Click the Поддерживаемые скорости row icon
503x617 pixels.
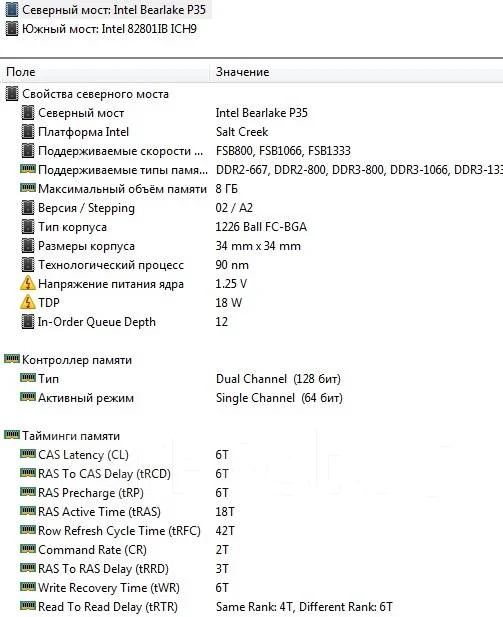[28, 151]
